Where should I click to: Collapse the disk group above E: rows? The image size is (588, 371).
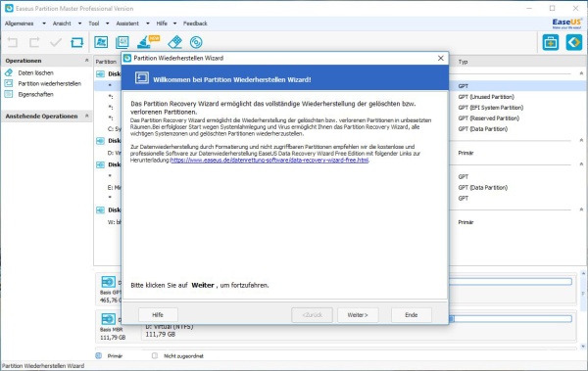581,164
